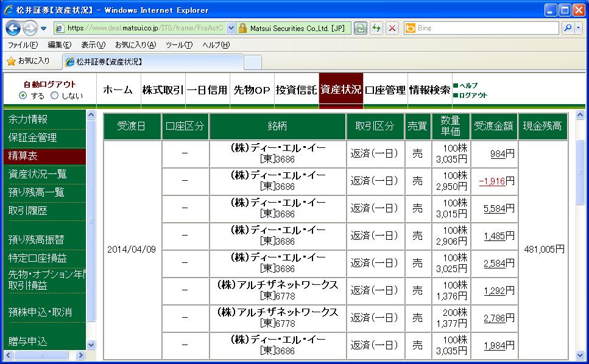Click the 481,005円 cash balance cell
The width and height of the screenshot is (589, 364).
click(544, 249)
